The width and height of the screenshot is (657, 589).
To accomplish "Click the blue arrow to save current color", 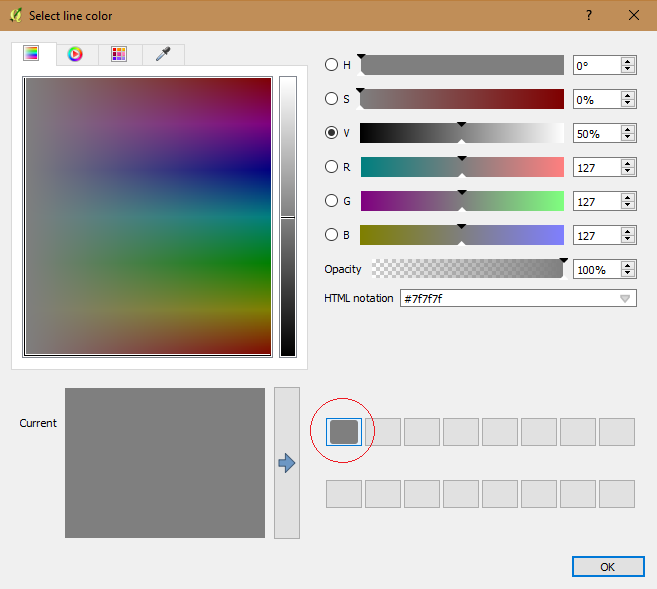I will [x=287, y=463].
